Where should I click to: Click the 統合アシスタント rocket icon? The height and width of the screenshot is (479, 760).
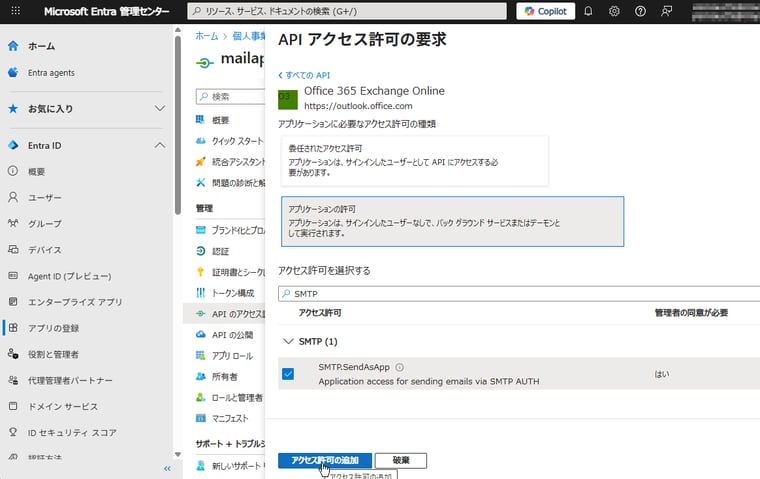click(x=200, y=162)
